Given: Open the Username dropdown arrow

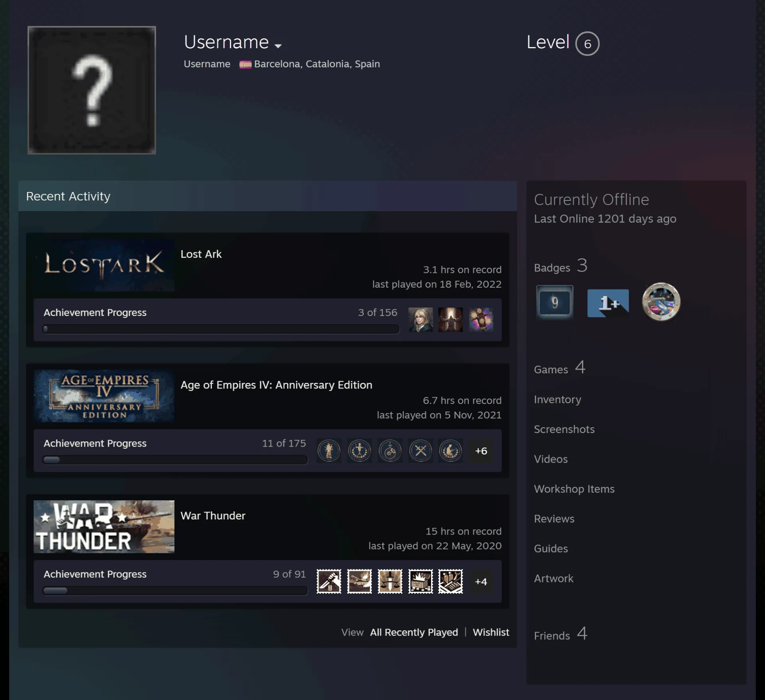Looking at the screenshot, I should 278,46.
